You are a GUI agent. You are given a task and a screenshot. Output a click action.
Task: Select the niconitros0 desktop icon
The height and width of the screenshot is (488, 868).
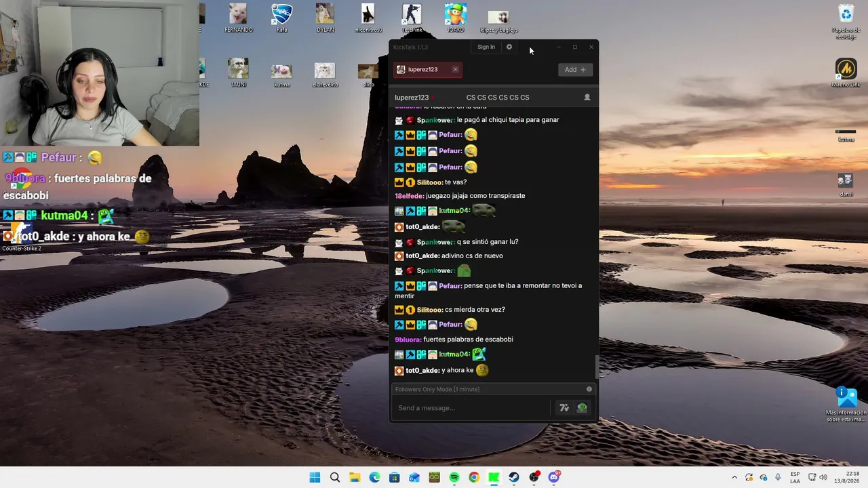(x=368, y=18)
